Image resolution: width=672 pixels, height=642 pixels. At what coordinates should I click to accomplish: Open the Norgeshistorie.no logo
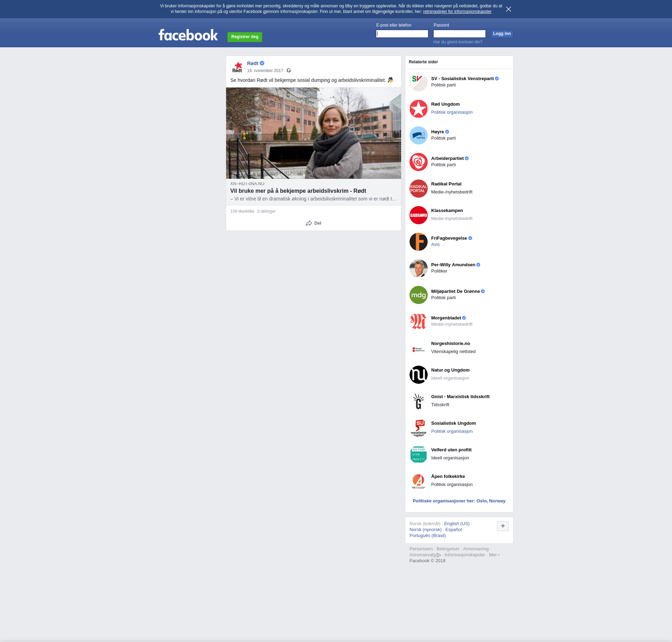(x=419, y=348)
